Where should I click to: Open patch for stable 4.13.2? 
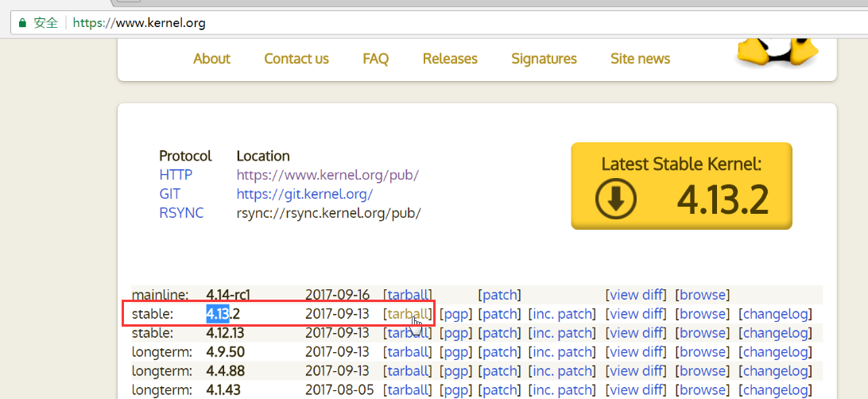[500, 314]
